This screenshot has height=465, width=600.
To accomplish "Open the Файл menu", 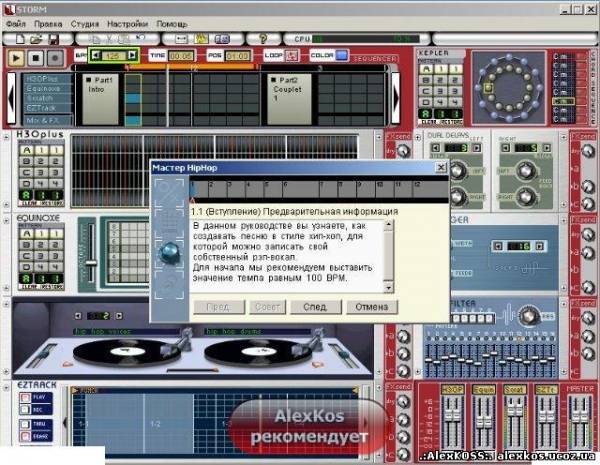I will pos(16,24).
